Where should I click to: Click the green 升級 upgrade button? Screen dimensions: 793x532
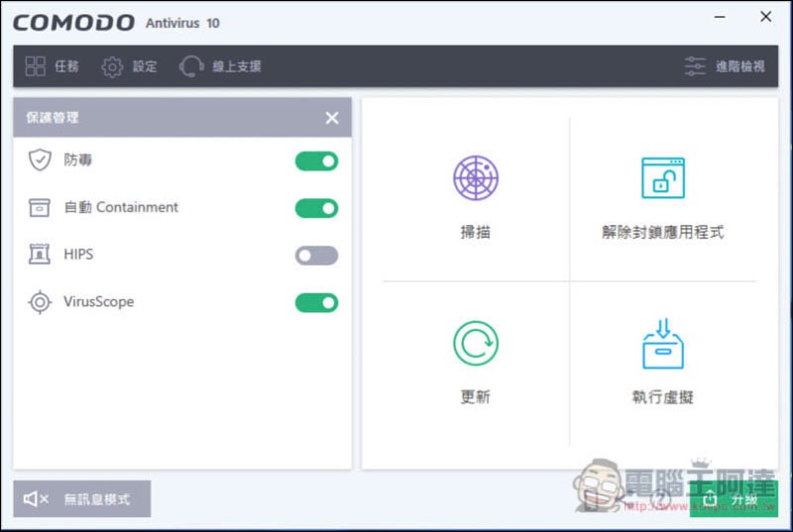734,499
